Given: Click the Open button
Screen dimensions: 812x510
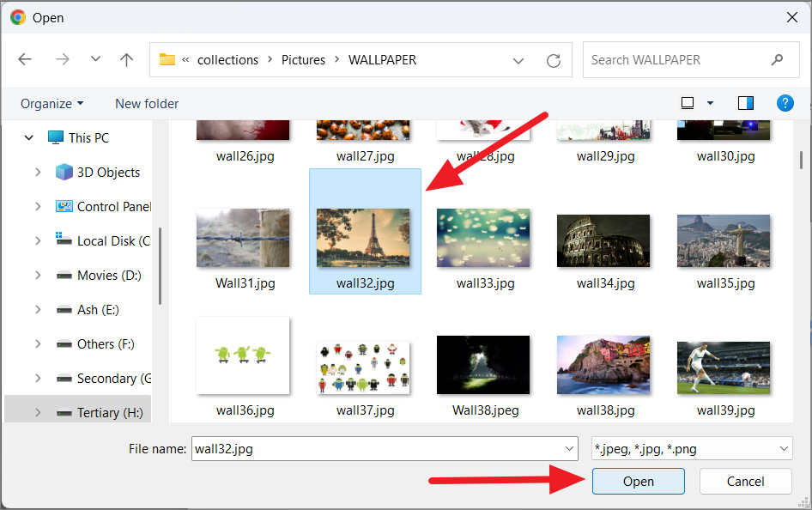Looking at the screenshot, I should pyautogui.click(x=638, y=482).
